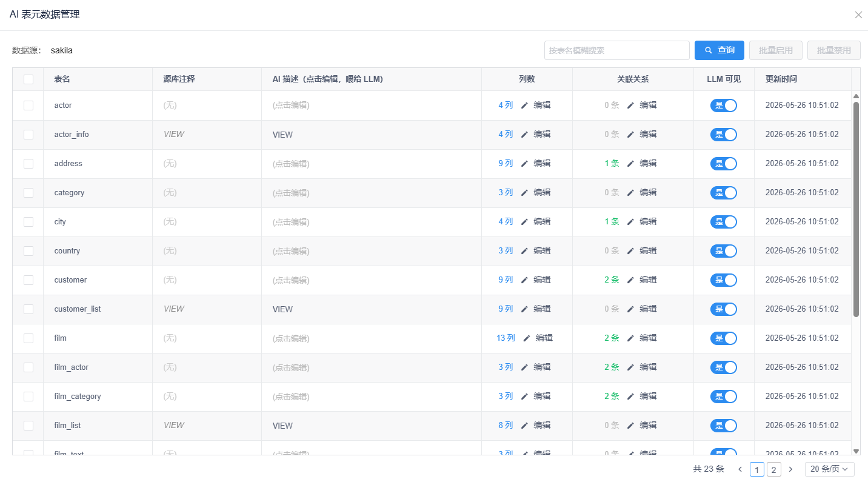Image resolution: width=868 pixels, height=479 pixels.
Task: Check the address row checkbox
Action: pos(28,164)
